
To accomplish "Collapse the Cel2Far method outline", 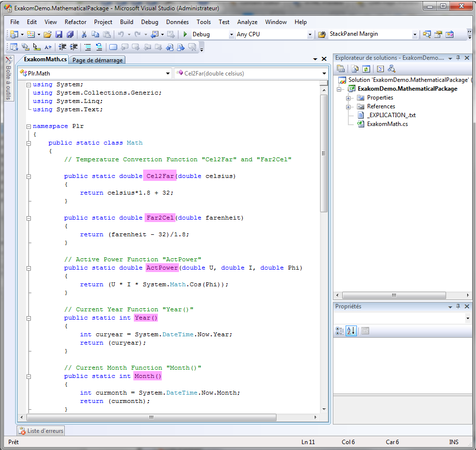I will pos(28,176).
